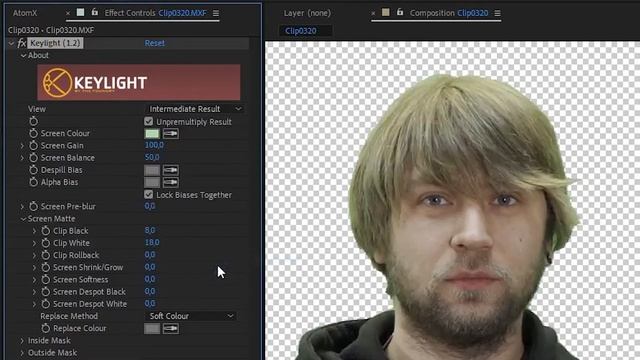Screen dimensions: 640x360
Task: Click the Clip White stopwatch
Action: coord(46,243)
